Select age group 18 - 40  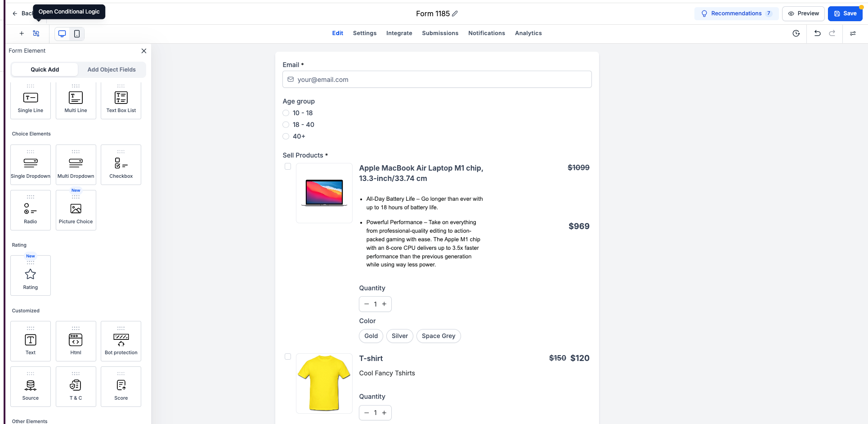pos(286,125)
